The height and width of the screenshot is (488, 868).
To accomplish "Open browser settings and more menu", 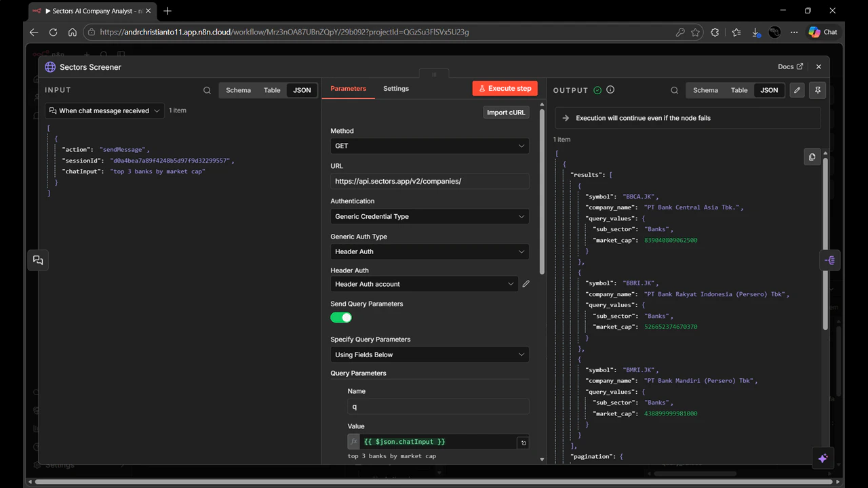I will [795, 32].
